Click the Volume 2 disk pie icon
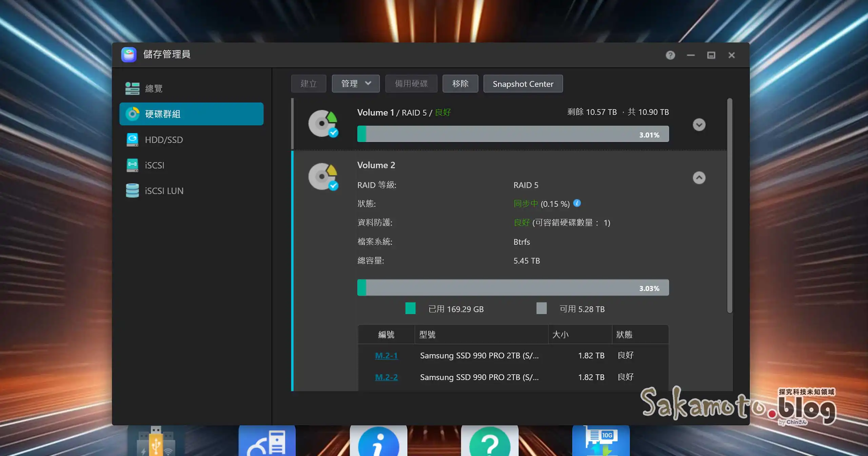868x456 pixels. click(x=322, y=177)
